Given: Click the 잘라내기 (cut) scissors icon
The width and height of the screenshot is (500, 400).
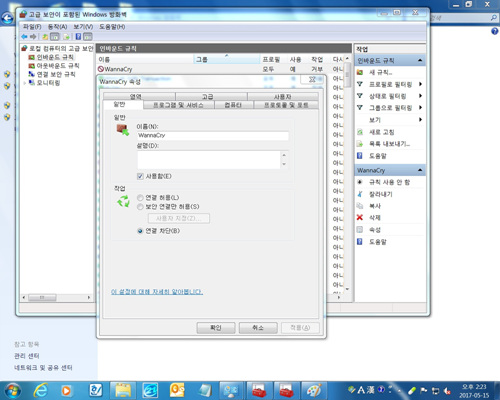Looking at the screenshot, I should (360, 194).
